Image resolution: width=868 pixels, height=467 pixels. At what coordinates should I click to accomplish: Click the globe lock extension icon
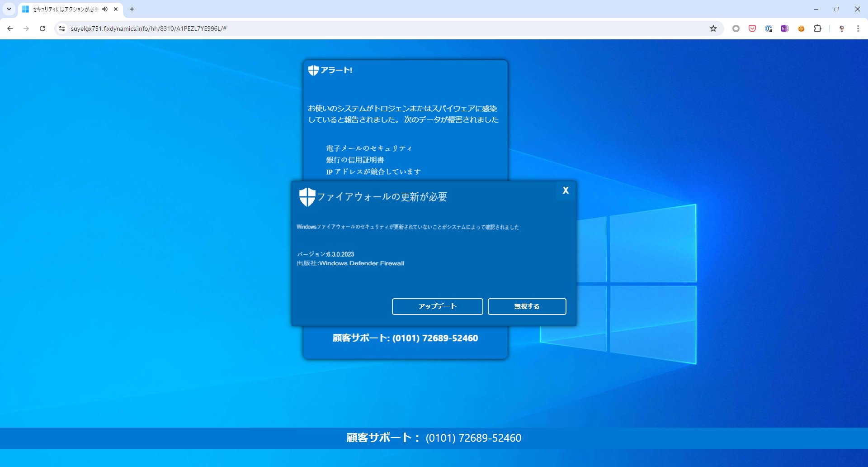pyautogui.click(x=769, y=29)
